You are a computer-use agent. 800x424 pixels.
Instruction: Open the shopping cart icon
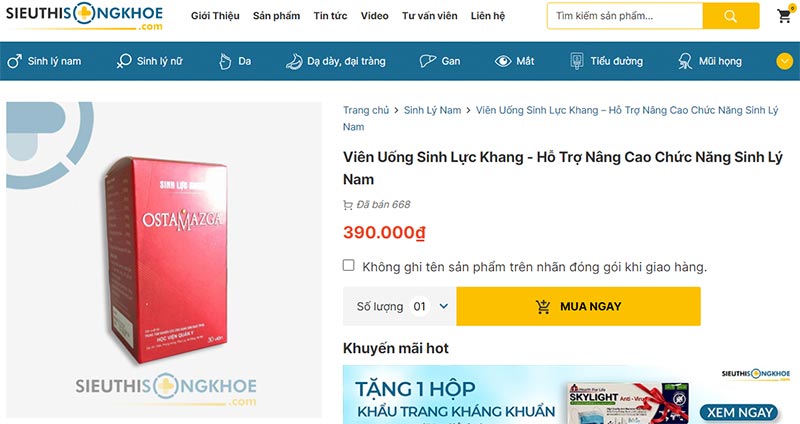[784, 16]
